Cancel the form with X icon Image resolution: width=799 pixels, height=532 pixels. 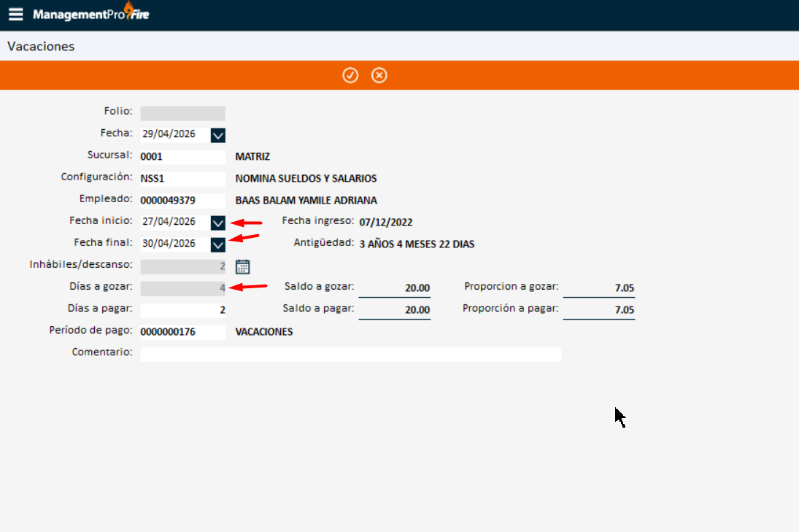click(379, 75)
